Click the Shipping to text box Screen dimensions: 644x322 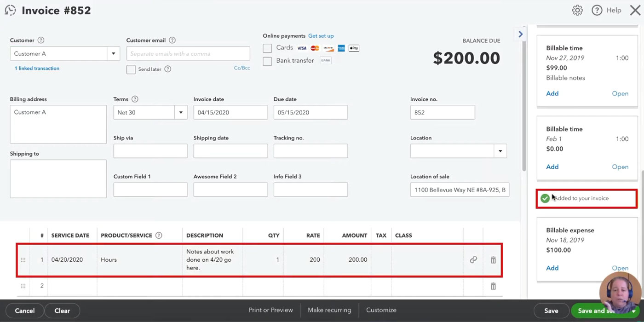[58, 179]
